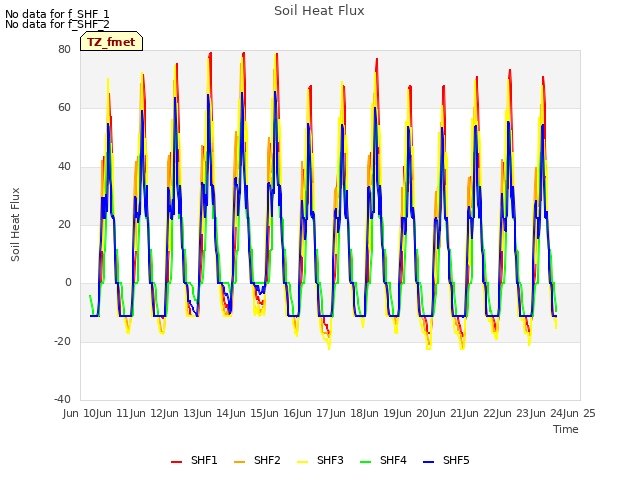Screen dimensions: 640x480
Task: Click the -40 y-axis tick label
Action: click(x=62, y=399)
